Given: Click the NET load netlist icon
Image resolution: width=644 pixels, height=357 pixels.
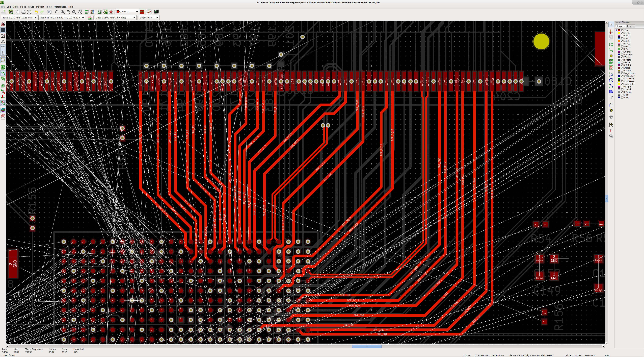Looking at the screenshot, I should (99, 12).
